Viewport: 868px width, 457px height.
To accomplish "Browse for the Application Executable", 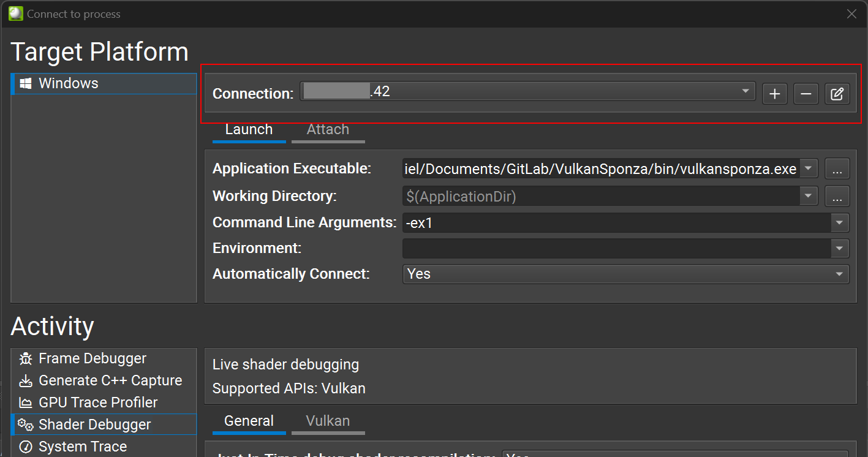I will tap(837, 168).
